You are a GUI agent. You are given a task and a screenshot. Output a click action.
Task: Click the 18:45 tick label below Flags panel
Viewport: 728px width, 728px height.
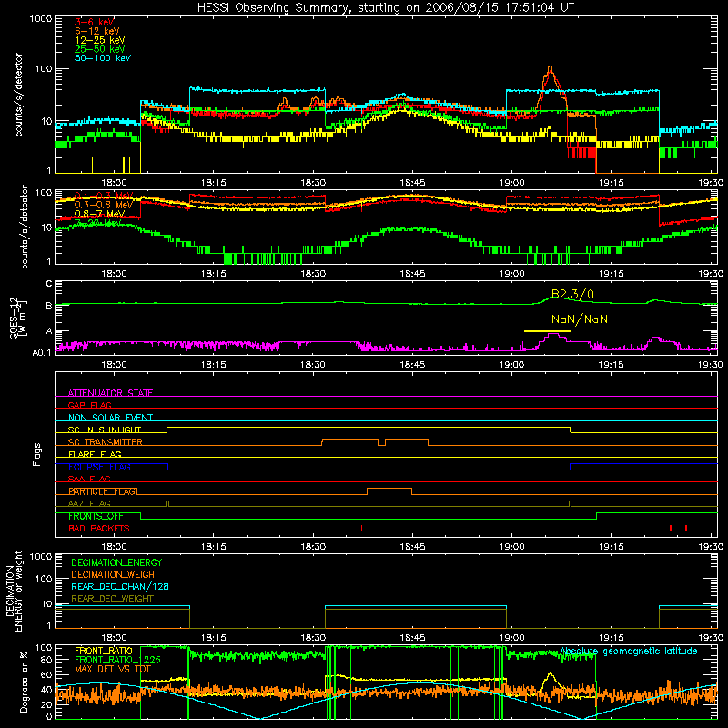point(412,547)
